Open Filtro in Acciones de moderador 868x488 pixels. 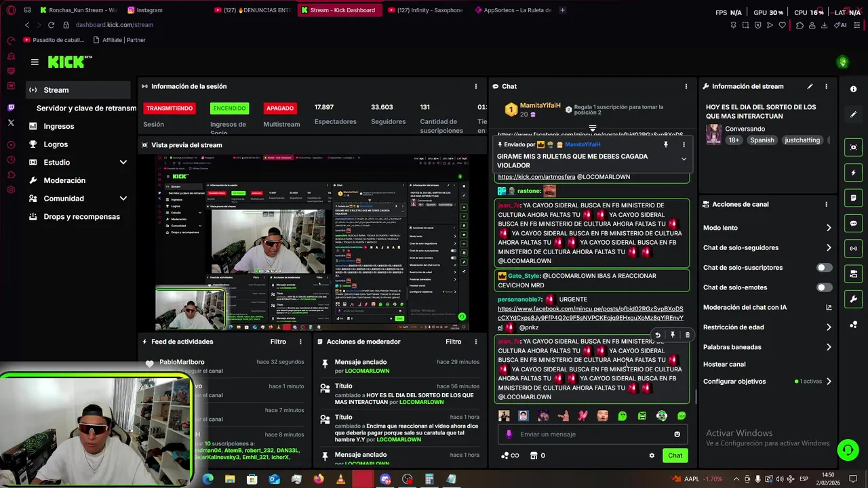coord(454,342)
